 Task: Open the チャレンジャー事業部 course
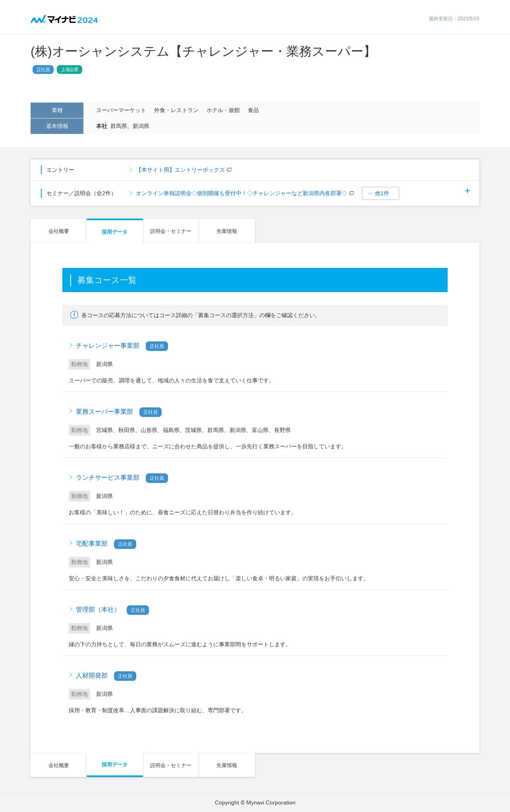click(108, 346)
